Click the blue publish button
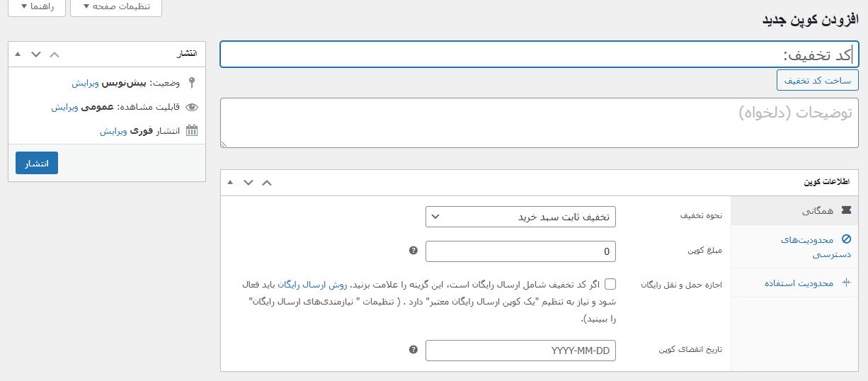Viewport: 868px width, 381px height. tap(37, 163)
